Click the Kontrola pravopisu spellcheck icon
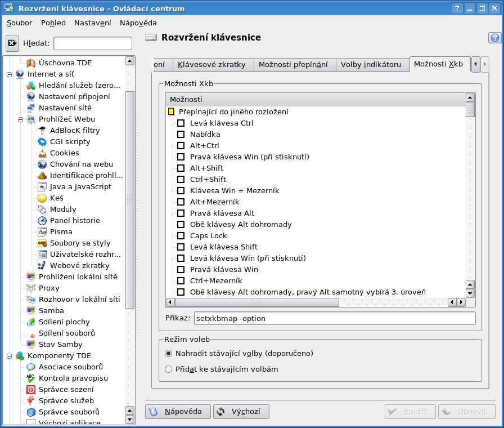The height and width of the screenshot is (428, 504). (x=31, y=378)
